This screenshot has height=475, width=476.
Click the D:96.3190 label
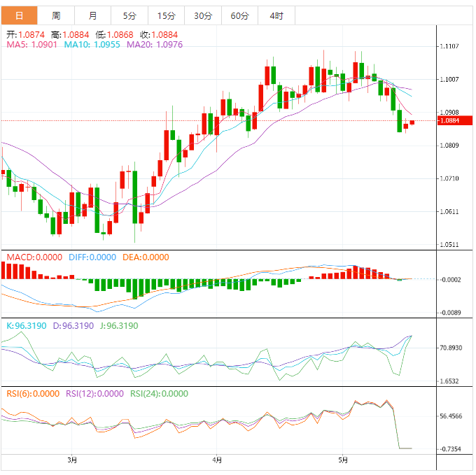pos(73,326)
